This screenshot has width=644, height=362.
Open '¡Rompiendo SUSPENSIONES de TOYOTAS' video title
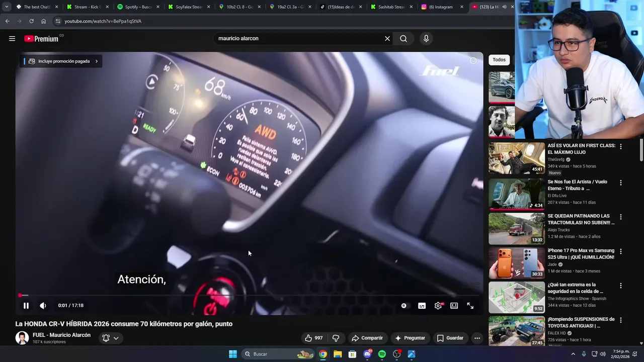click(x=581, y=322)
